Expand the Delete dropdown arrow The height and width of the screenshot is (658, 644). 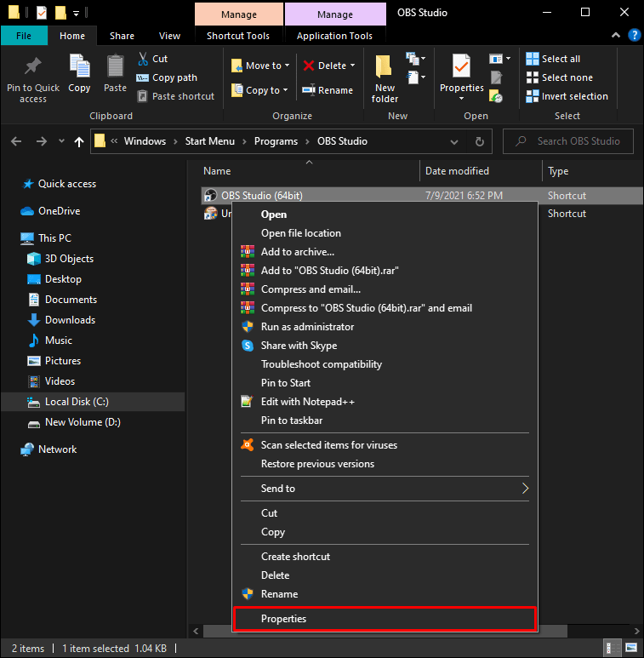pyautogui.click(x=352, y=66)
